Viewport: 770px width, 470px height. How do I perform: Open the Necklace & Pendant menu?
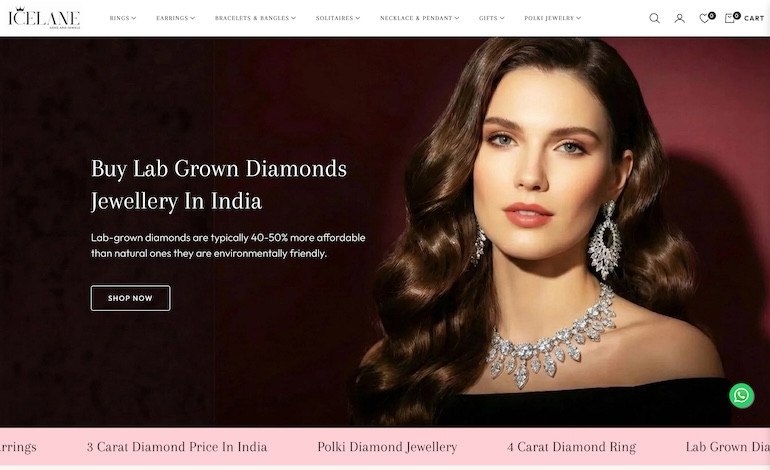coord(419,18)
